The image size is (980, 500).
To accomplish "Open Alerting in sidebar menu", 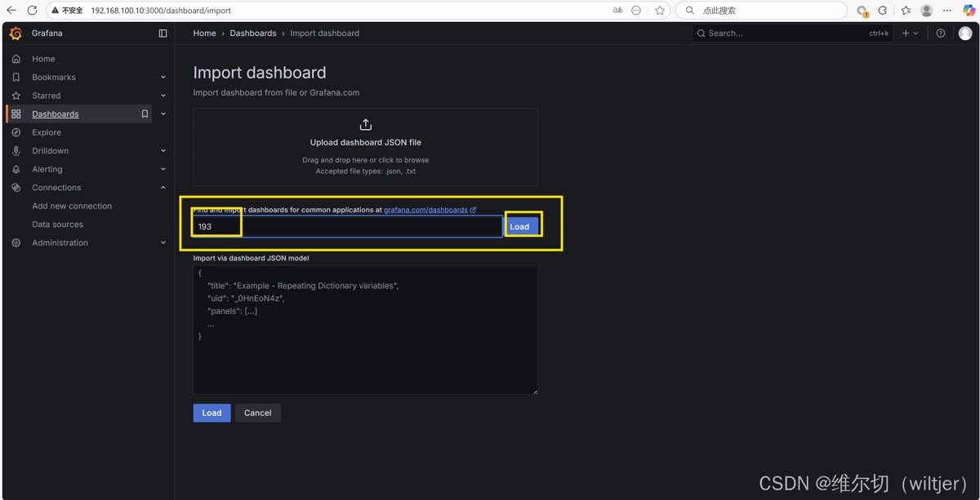I will pyautogui.click(x=47, y=169).
